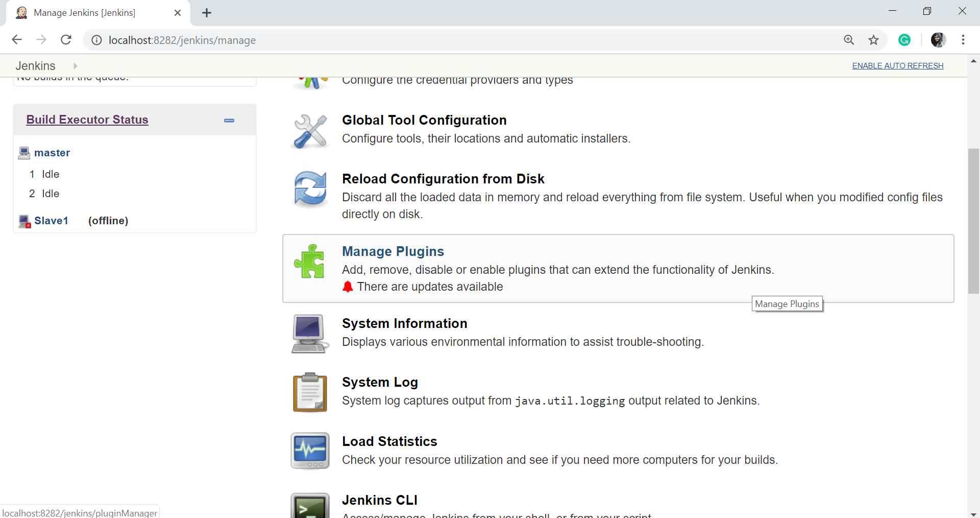Open the Load Statistics monitor icon
The height and width of the screenshot is (518, 980).
tap(310, 451)
